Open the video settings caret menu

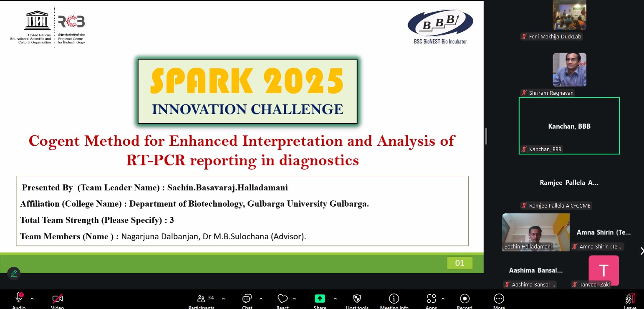[71, 299]
